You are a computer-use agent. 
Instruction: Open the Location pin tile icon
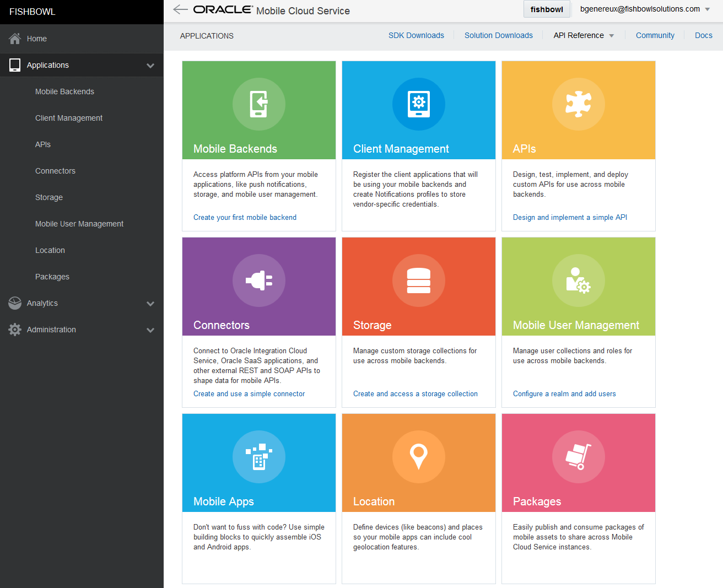click(419, 457)
